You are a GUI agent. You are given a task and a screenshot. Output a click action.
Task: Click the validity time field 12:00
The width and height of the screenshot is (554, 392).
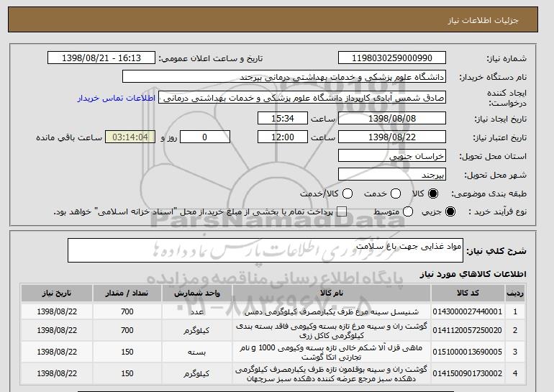pos(283,137)
